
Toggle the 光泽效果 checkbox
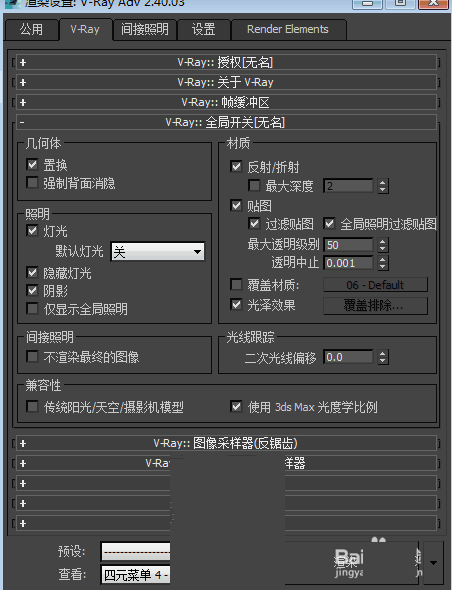(x=236, y=304)
